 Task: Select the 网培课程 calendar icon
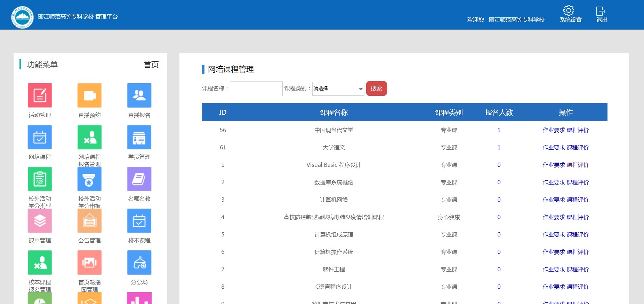40,137
